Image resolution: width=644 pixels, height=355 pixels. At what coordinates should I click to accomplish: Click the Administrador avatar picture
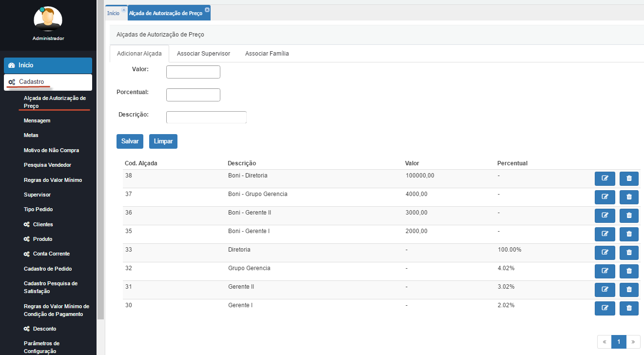[x=48, y=19]
